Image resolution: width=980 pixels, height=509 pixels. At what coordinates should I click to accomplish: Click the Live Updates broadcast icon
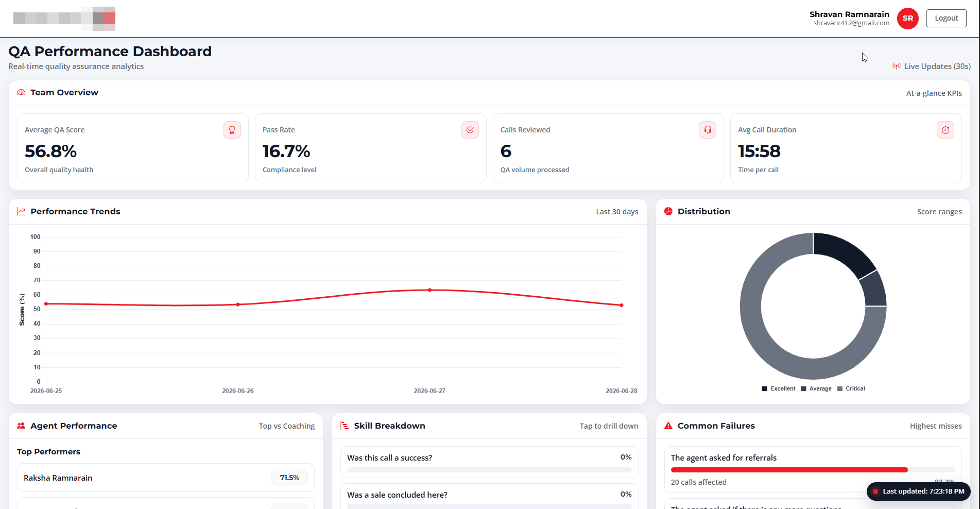(897, 66)
